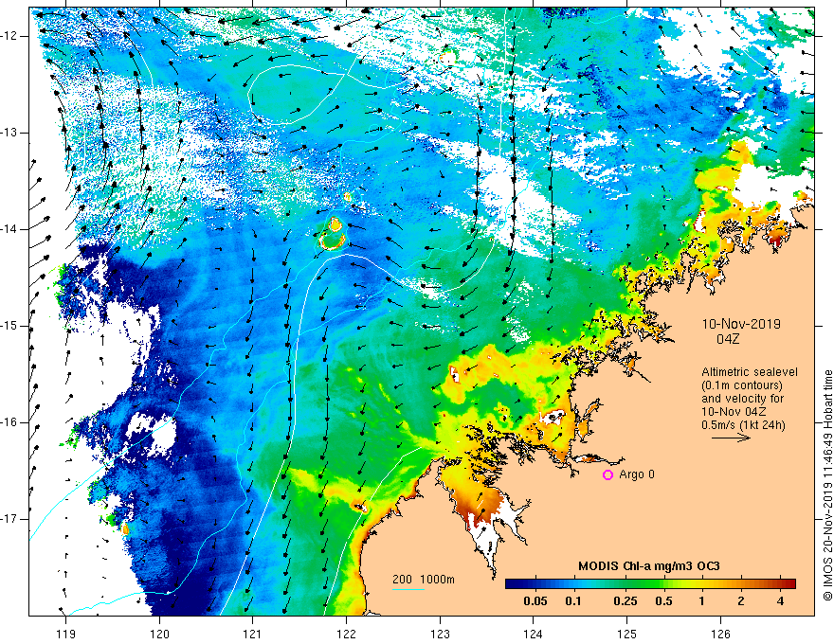Click the colorbar label '2'
The height and width of the screenshot is (644, 834).
click(741, 601)
